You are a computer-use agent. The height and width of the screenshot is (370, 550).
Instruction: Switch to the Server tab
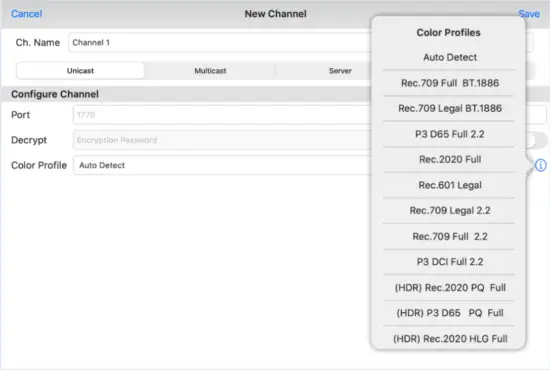click(x=340, y=70)
